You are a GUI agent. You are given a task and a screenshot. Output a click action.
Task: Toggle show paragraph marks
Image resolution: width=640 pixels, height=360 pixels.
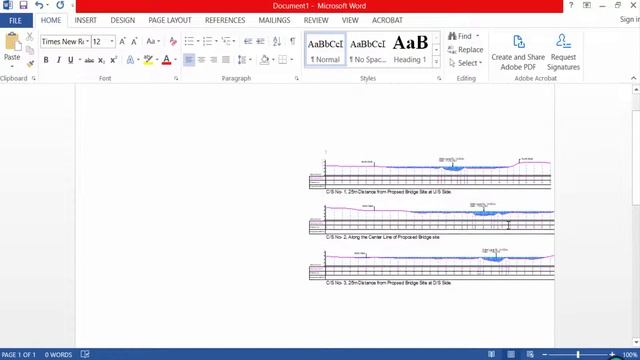pyautogui.click(x=293, y=41)
